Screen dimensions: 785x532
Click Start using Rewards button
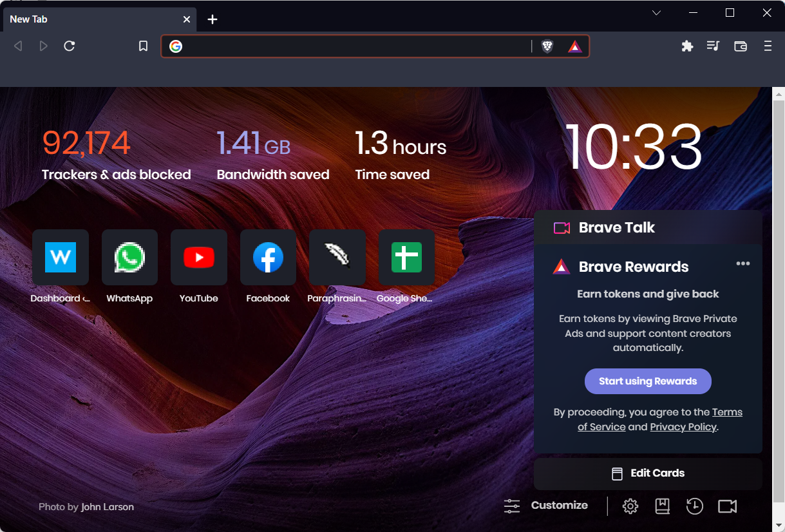pos(648,381)
